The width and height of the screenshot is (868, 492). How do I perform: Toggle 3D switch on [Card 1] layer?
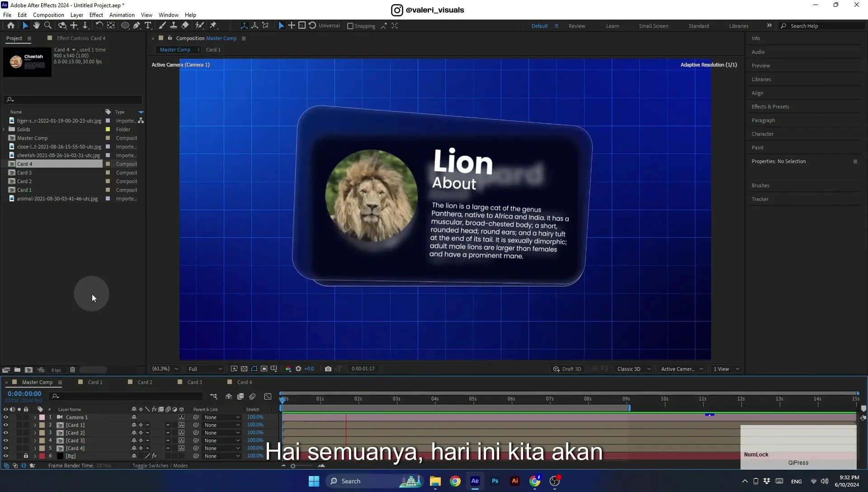[181, 425]
